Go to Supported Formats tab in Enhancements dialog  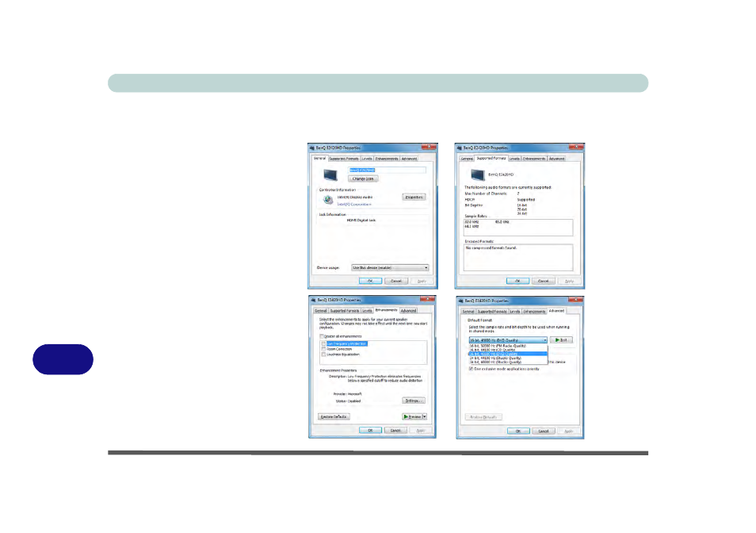click(345, 311)
